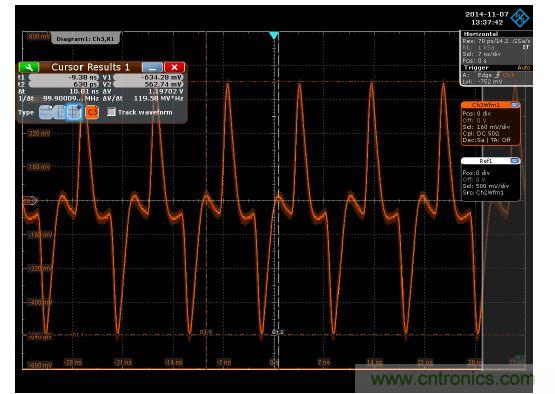Enable the Track waveform checkbox
The image size is (555, 394).
click(111, 112)
